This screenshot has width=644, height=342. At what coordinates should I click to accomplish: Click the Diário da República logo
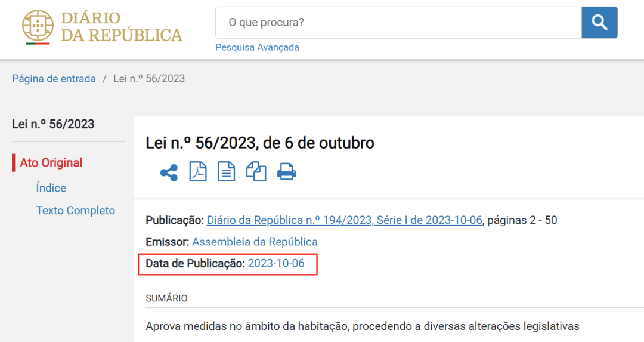point(103,27)
